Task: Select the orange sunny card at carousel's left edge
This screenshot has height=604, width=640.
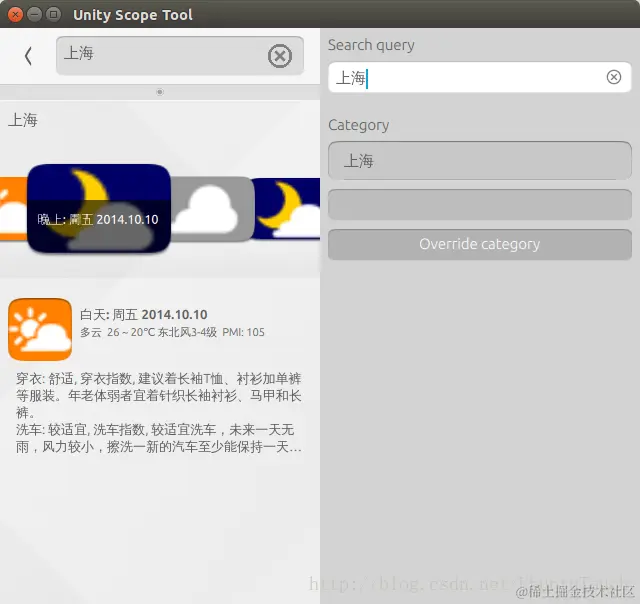Action: click(13, 209)
